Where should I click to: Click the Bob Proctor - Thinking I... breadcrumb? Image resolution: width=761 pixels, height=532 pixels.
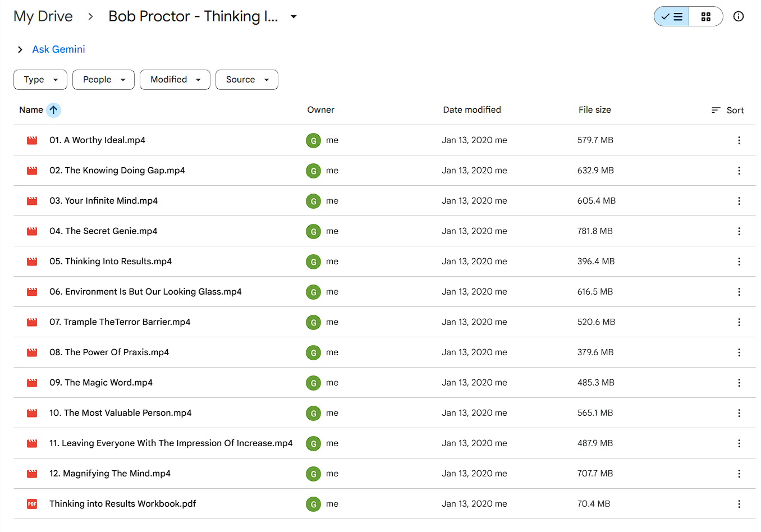[193, 16]
